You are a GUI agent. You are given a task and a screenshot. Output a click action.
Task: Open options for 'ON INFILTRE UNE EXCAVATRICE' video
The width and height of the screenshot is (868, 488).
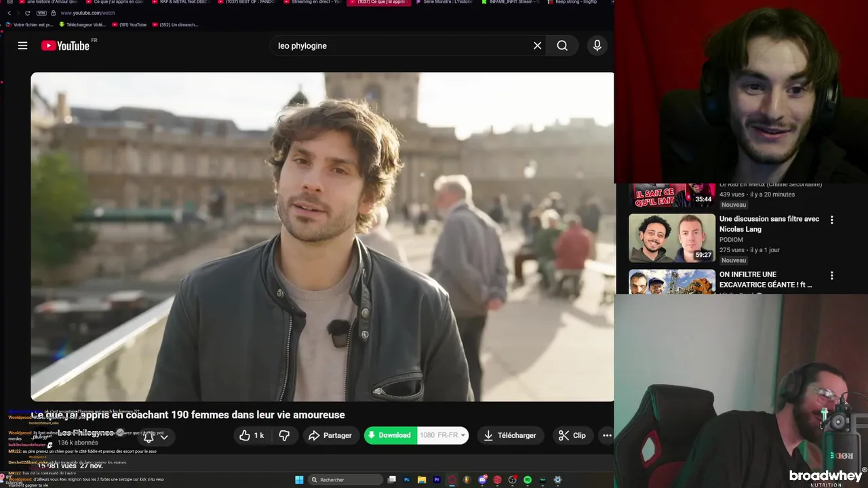tap(831, 276)
